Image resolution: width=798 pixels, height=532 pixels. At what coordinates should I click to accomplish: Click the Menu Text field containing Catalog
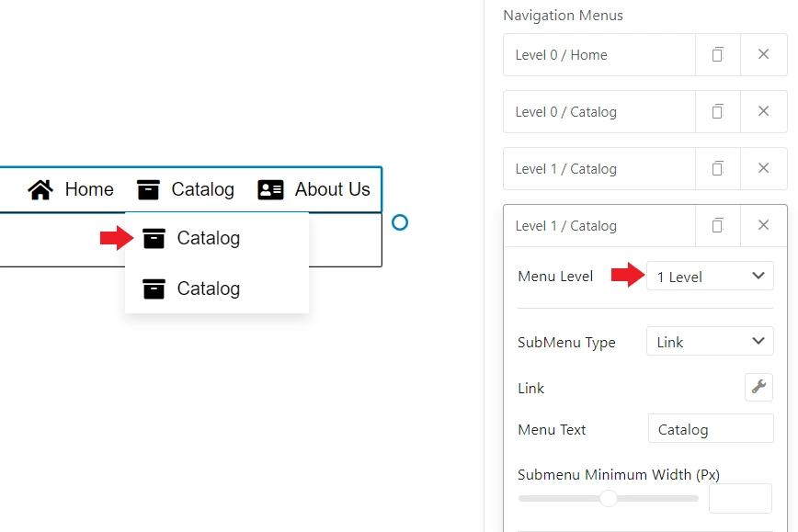(x=710, y=429)
